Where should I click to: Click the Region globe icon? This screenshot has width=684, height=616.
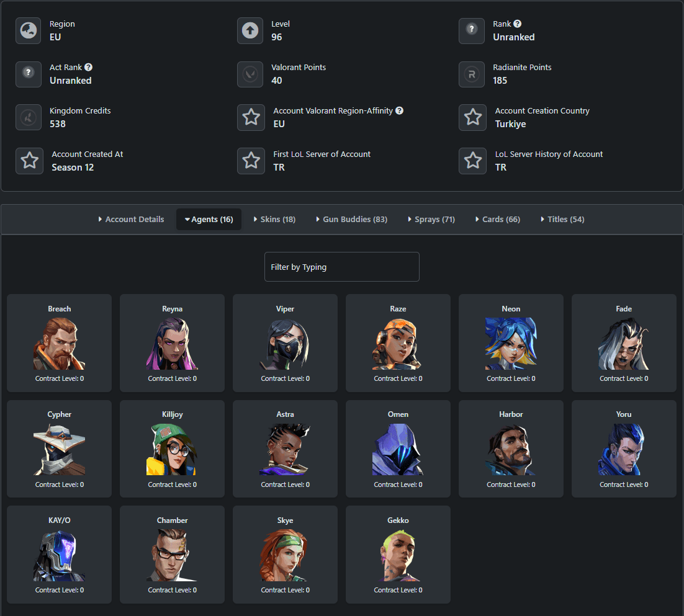(x=29, y=30)
